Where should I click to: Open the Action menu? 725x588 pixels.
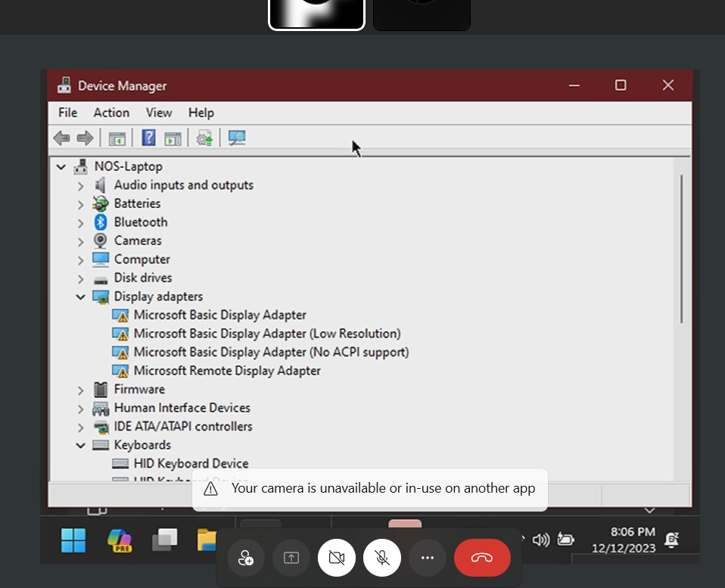tap(111, 113)
